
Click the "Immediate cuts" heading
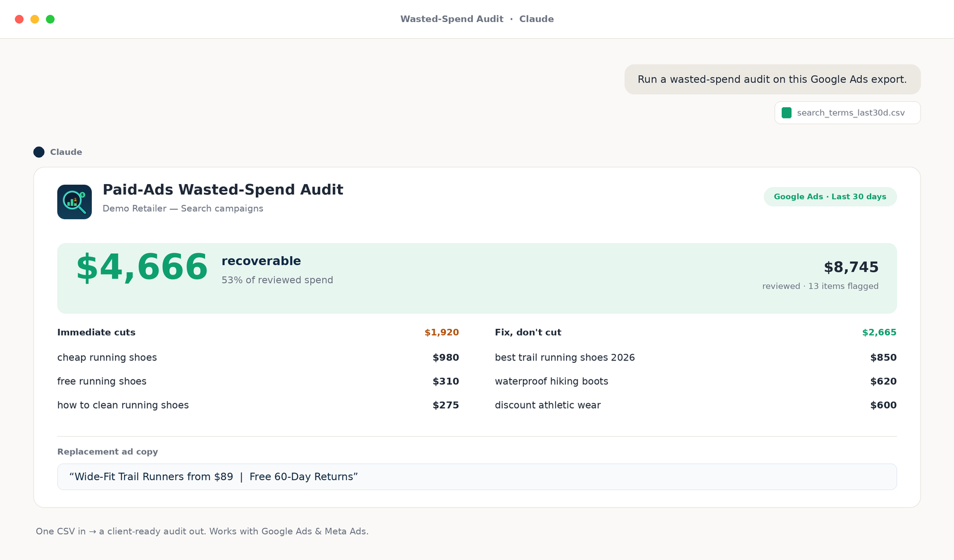pos(96,332)
